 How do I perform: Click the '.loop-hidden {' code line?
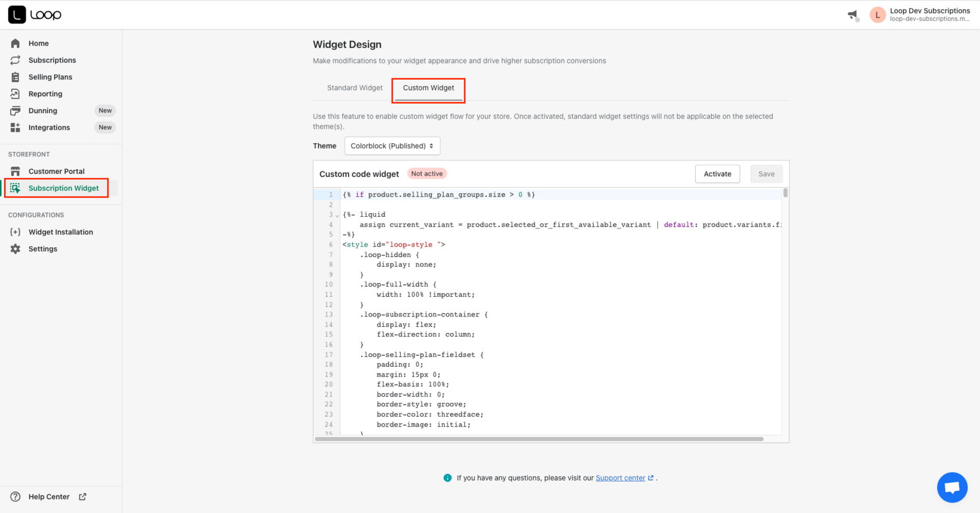pyautogui.click(x=390, y=255)
